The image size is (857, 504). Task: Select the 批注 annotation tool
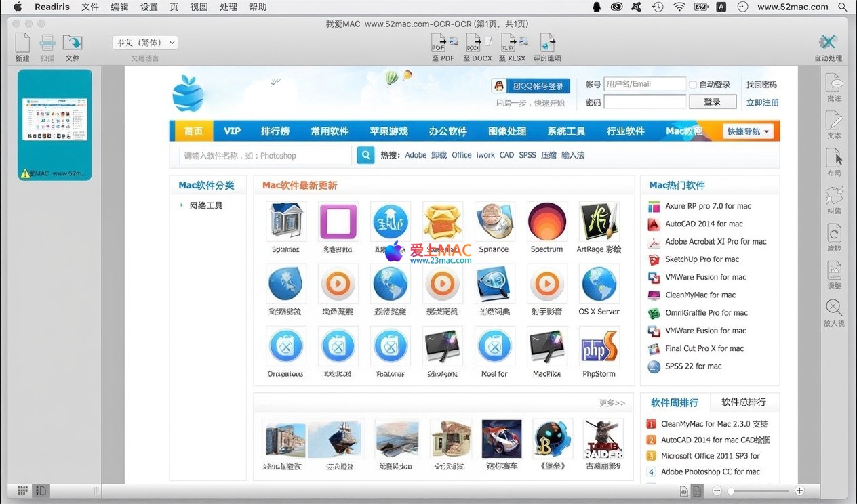[x=834, y=85]
